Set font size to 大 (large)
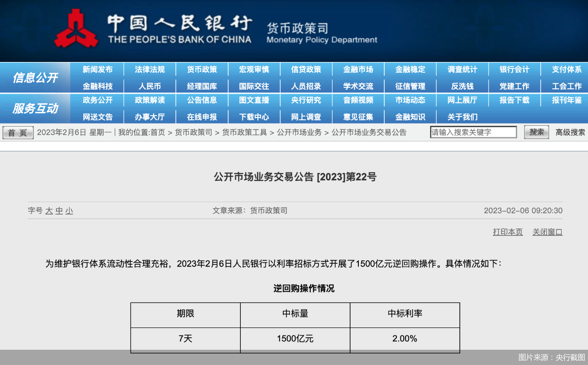The width and height of the screenshot is (588, 365). click(x=49, y=211)
